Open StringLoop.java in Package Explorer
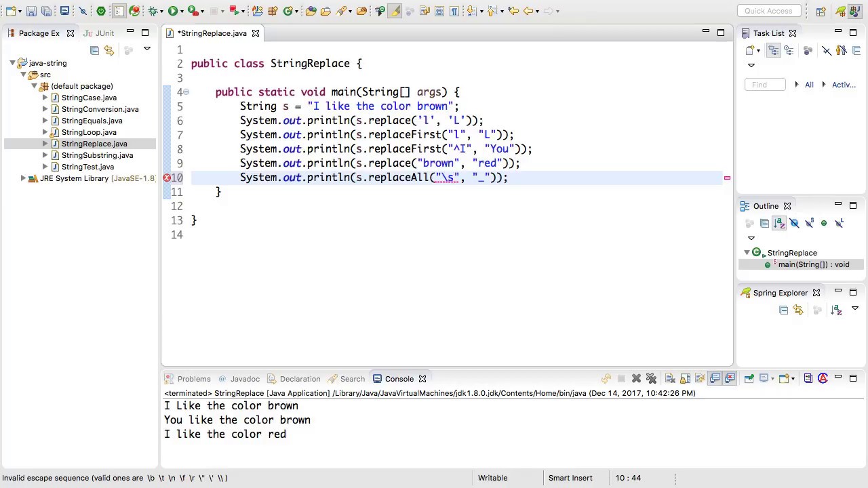Viewport: 868px width, 488px height. click(x=89, y=132)
